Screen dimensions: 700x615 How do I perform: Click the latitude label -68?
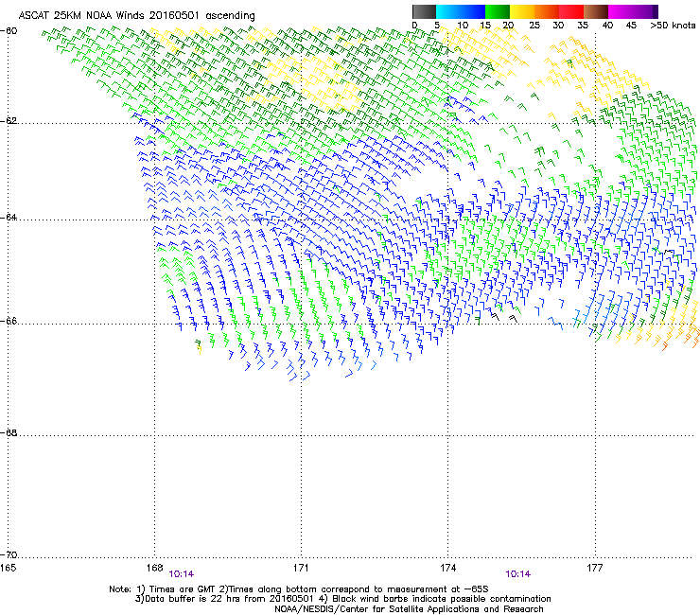9,432
